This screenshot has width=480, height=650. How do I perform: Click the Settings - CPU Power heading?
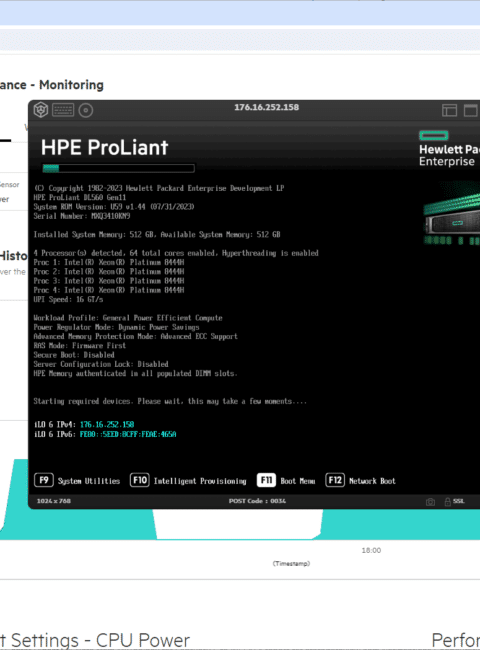click(95, 640)
